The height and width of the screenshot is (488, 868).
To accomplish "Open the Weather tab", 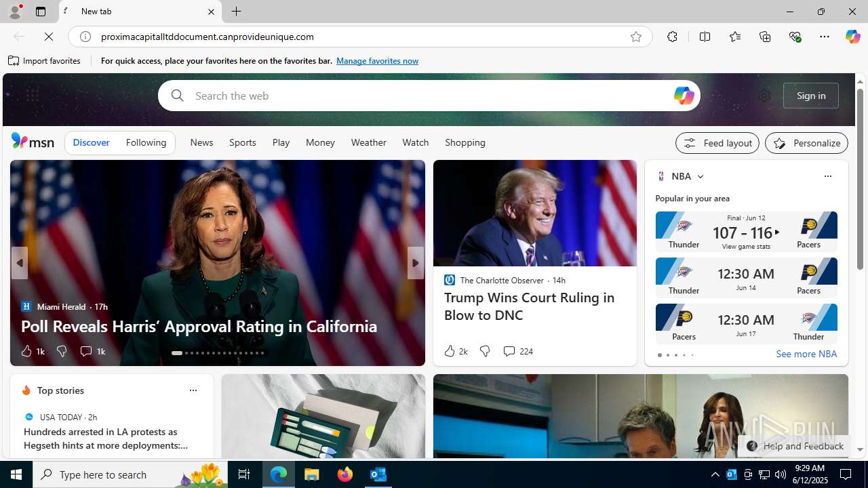I will (x=368, y=142).
